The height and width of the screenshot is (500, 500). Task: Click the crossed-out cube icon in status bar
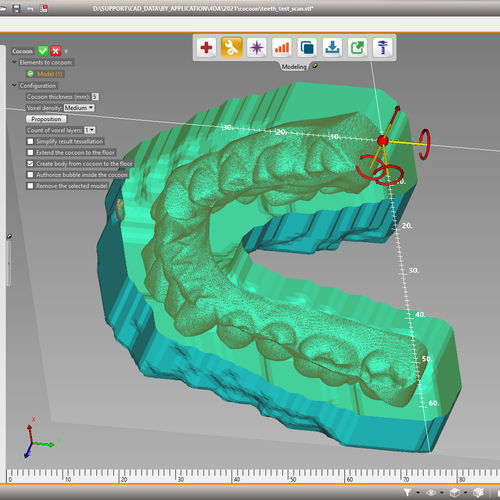[479, 492]
